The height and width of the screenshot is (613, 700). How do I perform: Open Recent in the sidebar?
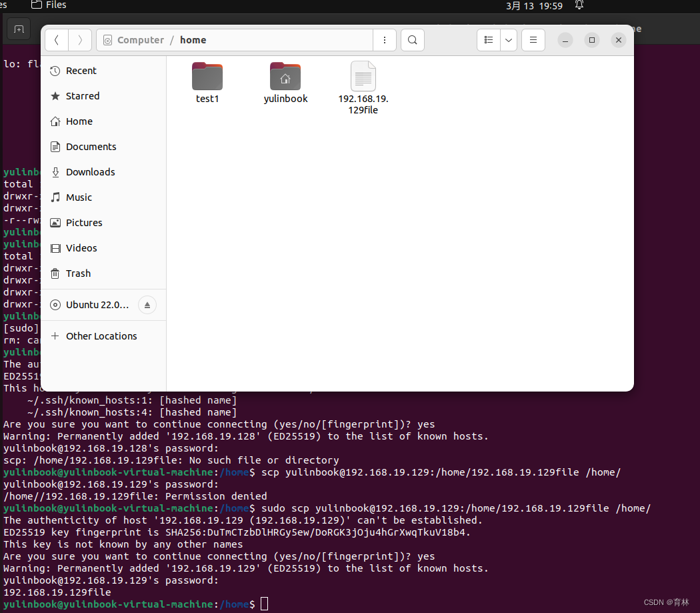pos(81,71)
